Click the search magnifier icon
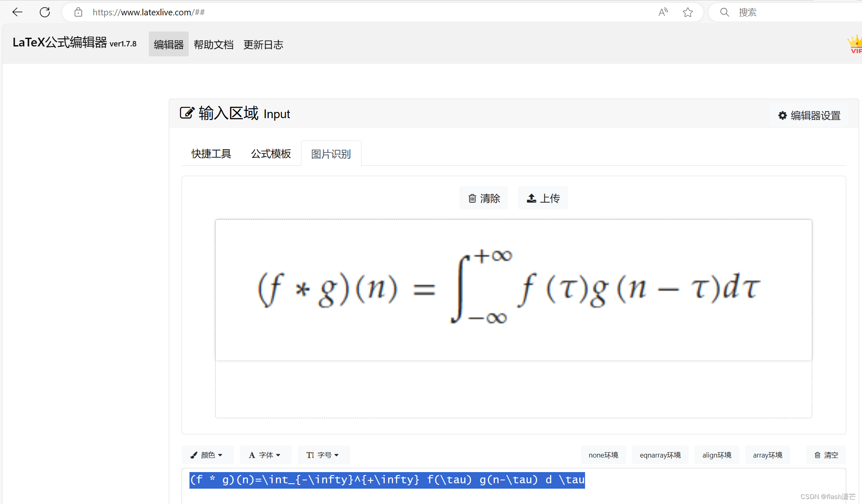The width and height of the screenshot is (862, 504). (724, 12)
